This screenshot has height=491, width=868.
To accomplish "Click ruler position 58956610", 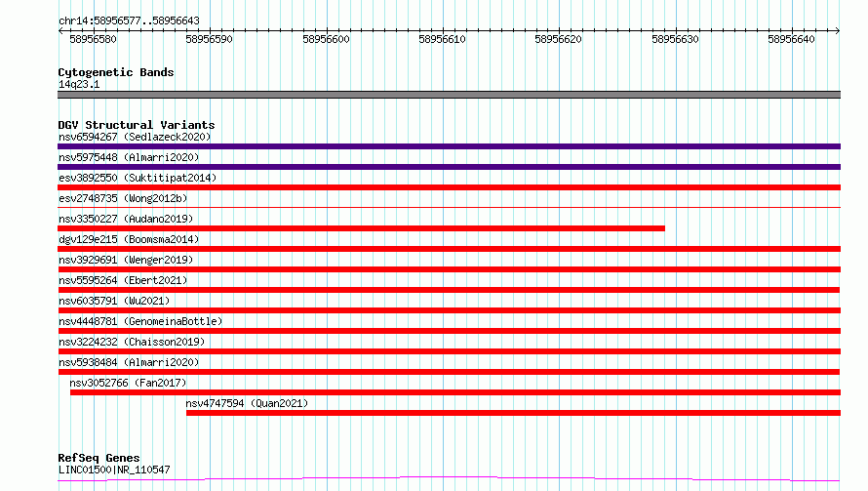I will click(442, 39).
